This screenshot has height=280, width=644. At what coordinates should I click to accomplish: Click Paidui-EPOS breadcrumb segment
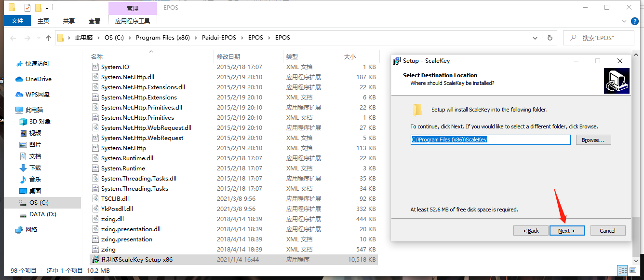[219, 38]
